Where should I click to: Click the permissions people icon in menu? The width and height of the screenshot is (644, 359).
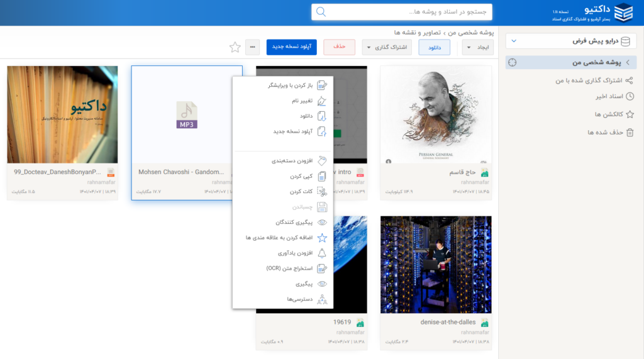click(322, 299)
